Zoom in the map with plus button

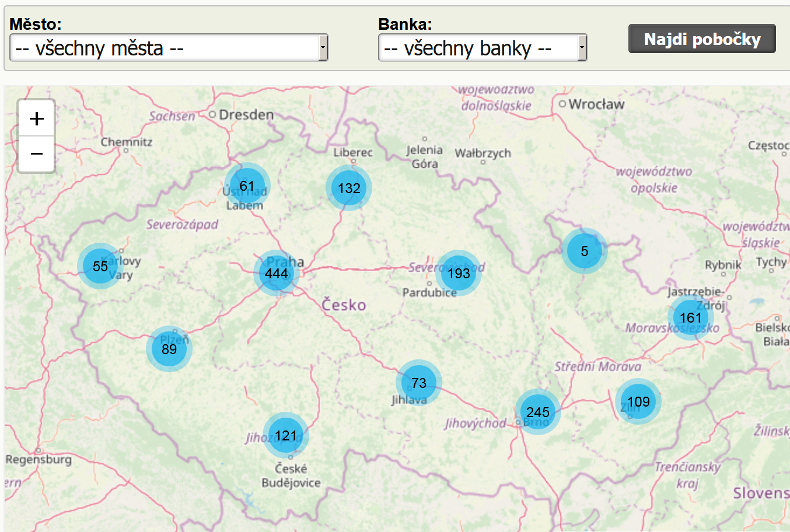37,118
